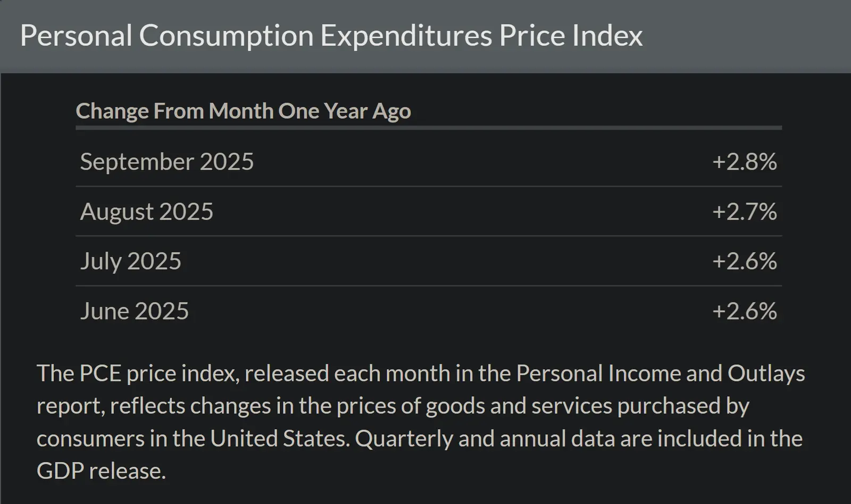
Task: Click "United States" in the description paragraph
Action: (280, 439)
